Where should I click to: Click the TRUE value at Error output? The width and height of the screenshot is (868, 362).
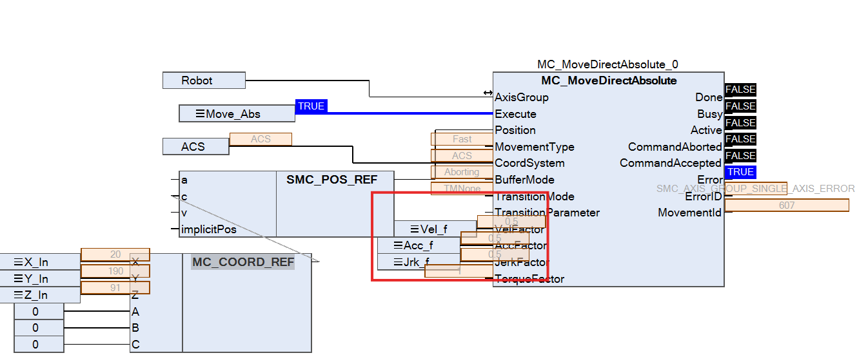(740, 172)
